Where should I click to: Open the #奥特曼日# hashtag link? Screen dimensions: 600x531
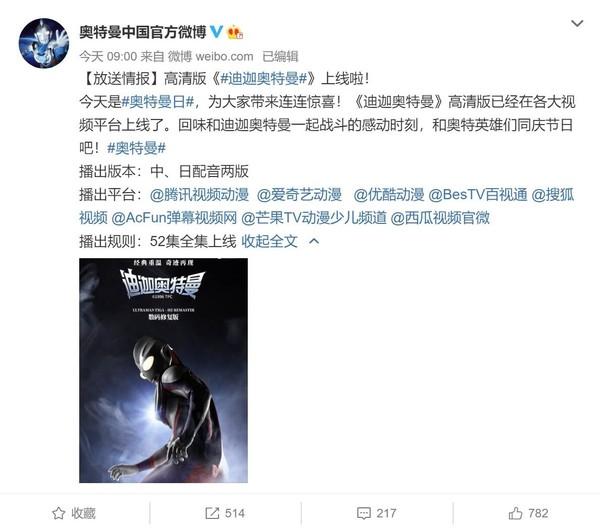click(x=158, y=102)
